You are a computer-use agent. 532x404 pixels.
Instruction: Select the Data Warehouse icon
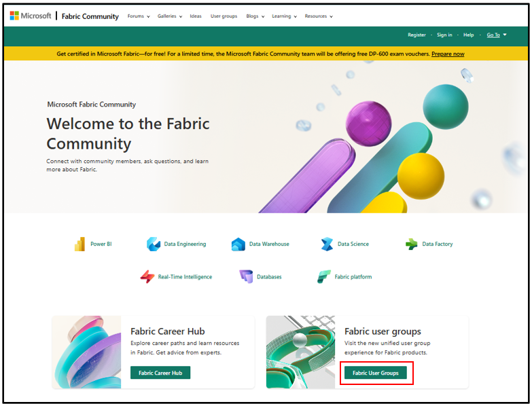[238, 244]
